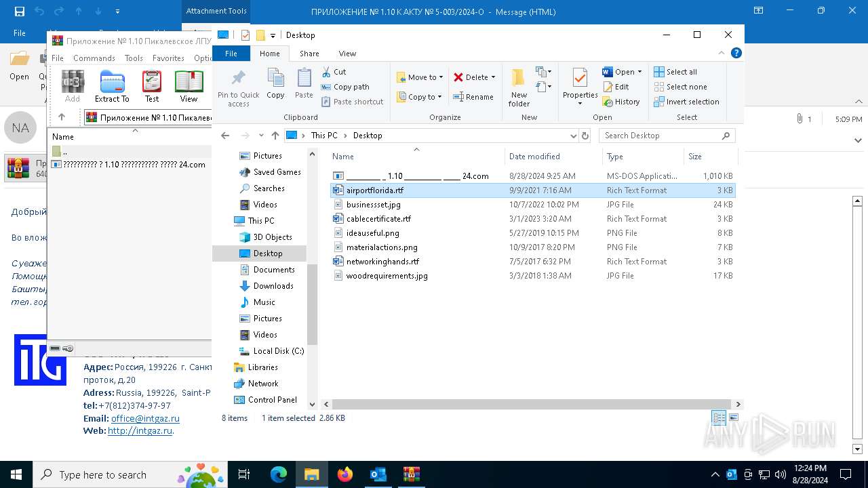Switch to details view button in status bar

[719, 418]
